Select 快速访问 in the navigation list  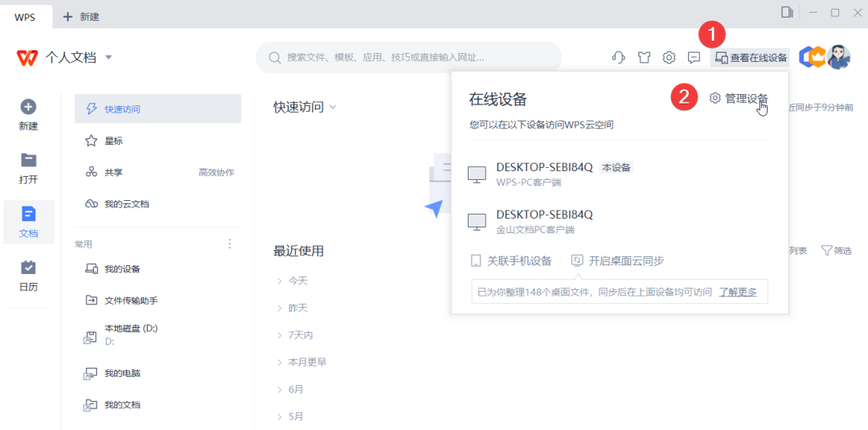pyautogui.click(x=158, y=109)
